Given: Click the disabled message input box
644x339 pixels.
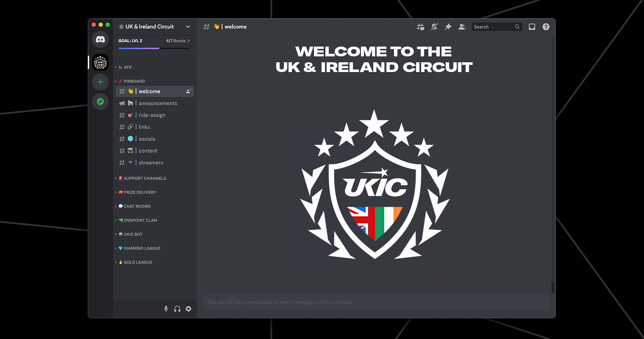Looking at the screenshot, I should pos(376,302).
